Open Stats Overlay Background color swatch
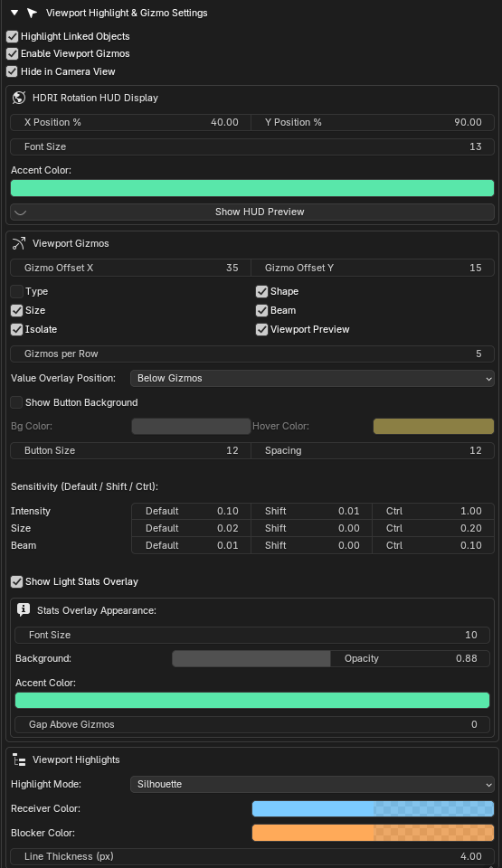The width and height of the screenshot is (502, 868). (x=251, y=659)
